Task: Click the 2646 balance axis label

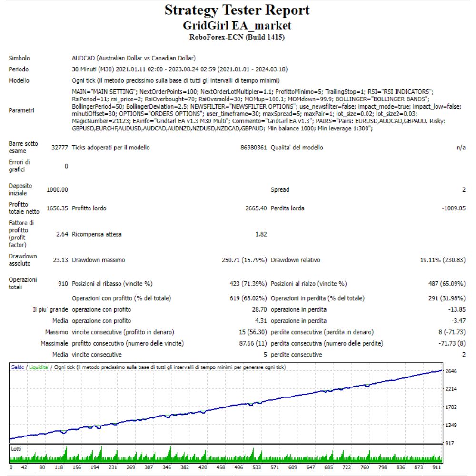Action: pos(452,371)
